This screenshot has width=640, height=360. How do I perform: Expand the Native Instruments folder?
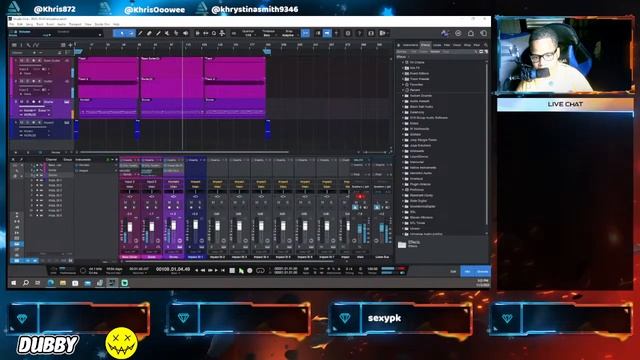pos(402,167)
